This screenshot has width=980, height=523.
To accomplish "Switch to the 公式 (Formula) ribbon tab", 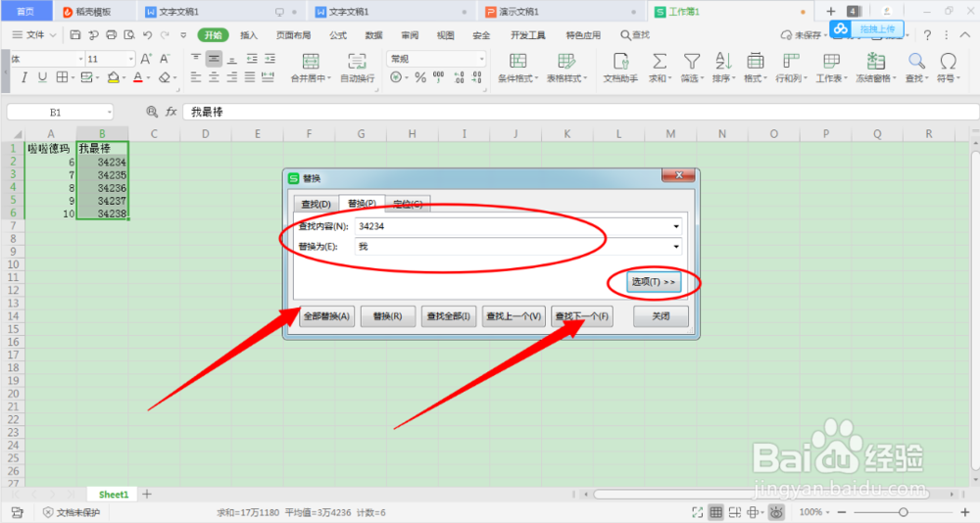I will (x=338, y=35).
